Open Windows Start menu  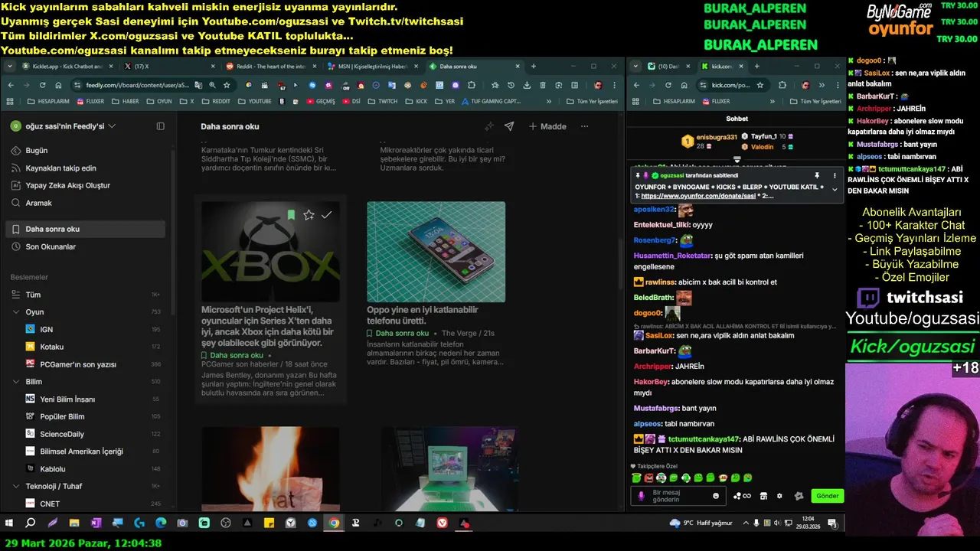pos(9,523)
